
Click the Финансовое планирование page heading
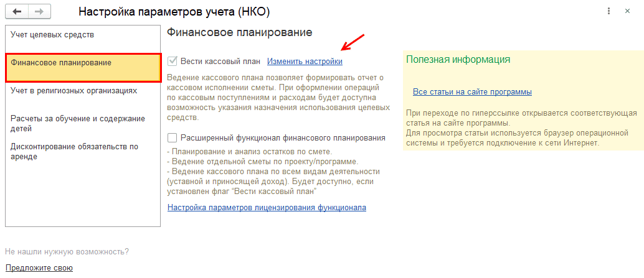pyautogui.click(x=240, y=32)
